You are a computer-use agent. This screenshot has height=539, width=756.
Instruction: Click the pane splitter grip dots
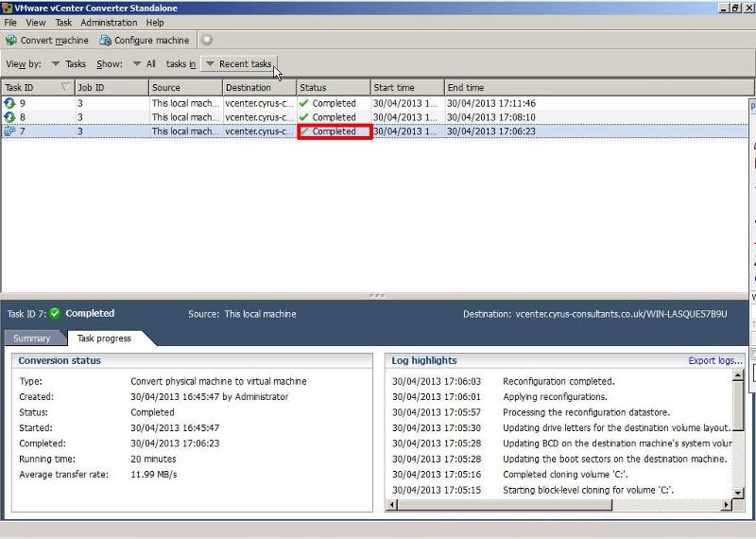(377, 295)
